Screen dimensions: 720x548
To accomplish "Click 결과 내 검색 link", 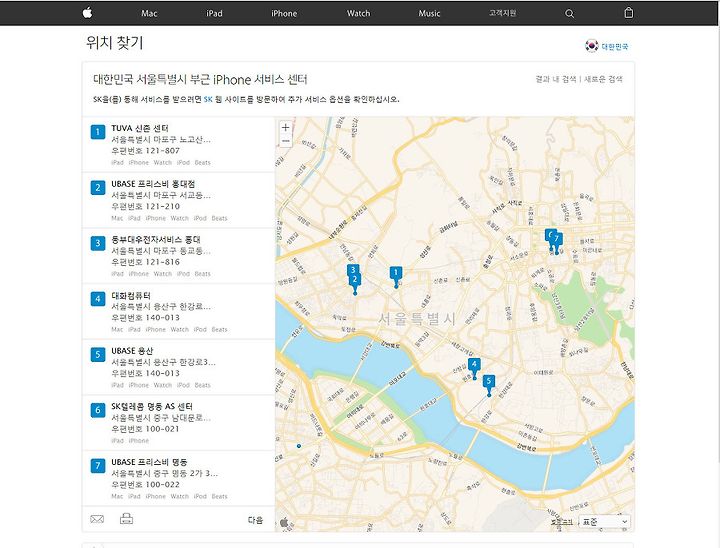I will click(556, 79).
